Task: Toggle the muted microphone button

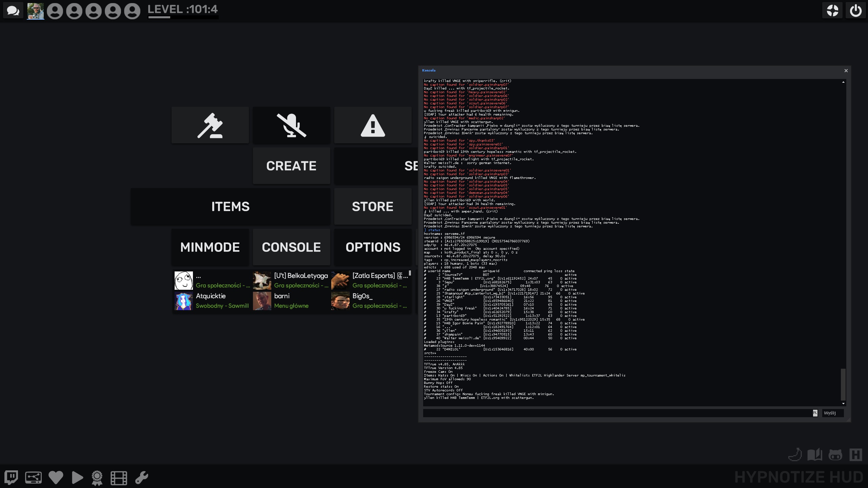Action: (291, 125)
